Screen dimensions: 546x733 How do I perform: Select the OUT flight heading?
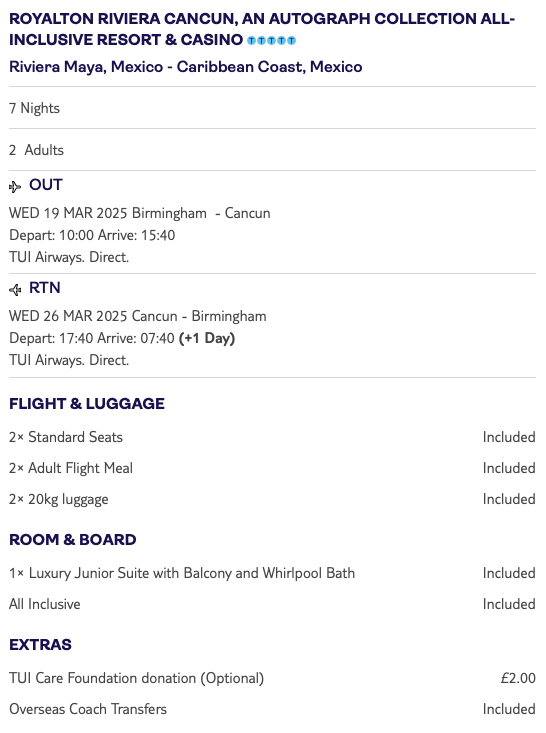click(x=45, y=185)
